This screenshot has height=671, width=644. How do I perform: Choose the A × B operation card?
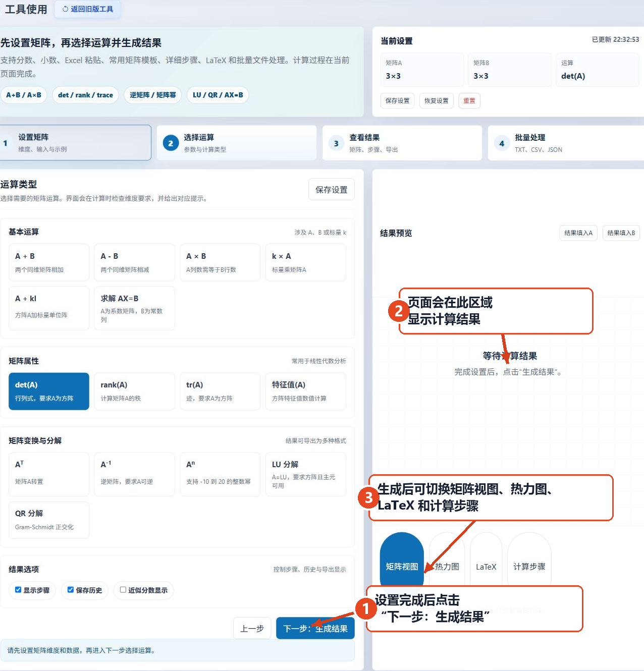click(x=220, y=262)
